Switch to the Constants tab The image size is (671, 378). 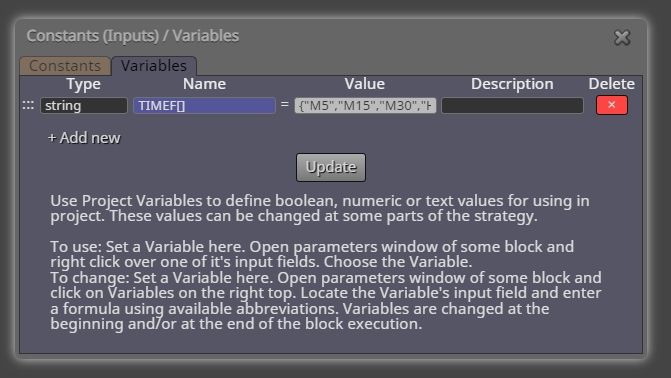pos(65,66)
